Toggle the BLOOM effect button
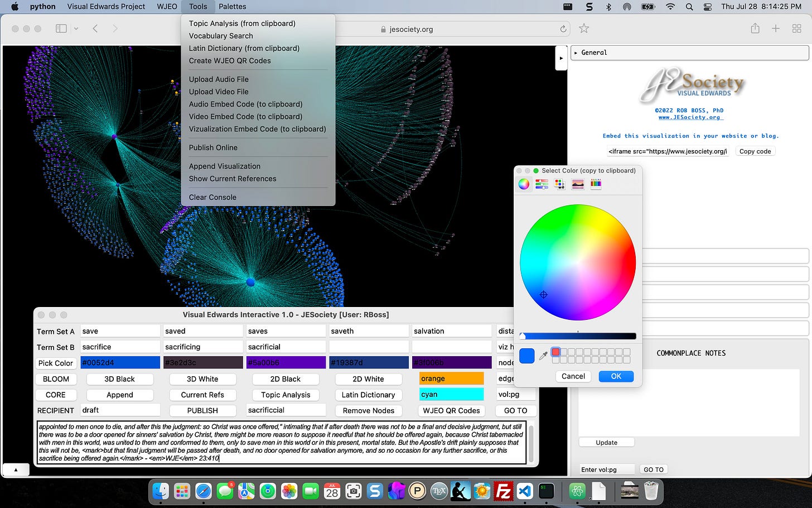The image size is (812, 508). pos(56,379)
